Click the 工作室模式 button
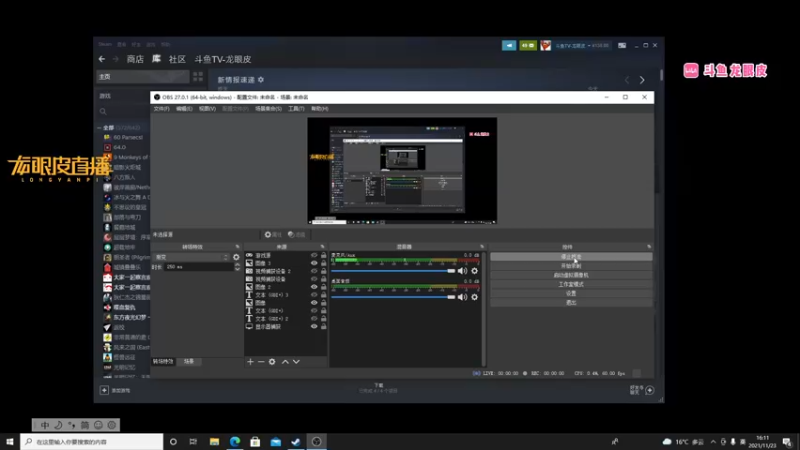 (571, 284)
